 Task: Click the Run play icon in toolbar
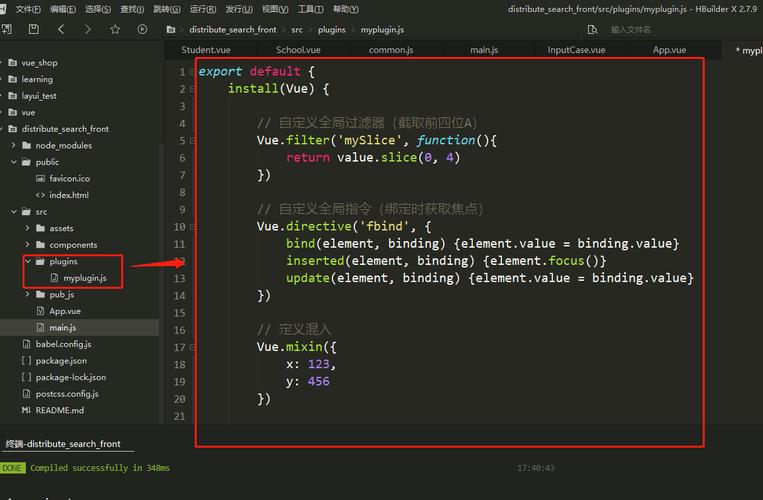coord(142,29)
